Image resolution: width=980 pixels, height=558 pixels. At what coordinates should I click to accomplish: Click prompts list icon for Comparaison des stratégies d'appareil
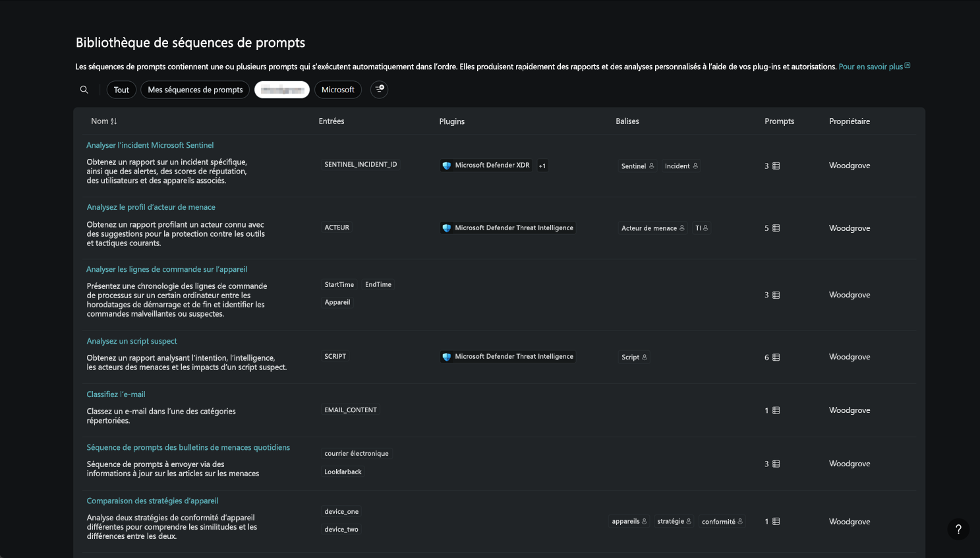(776, 522)
